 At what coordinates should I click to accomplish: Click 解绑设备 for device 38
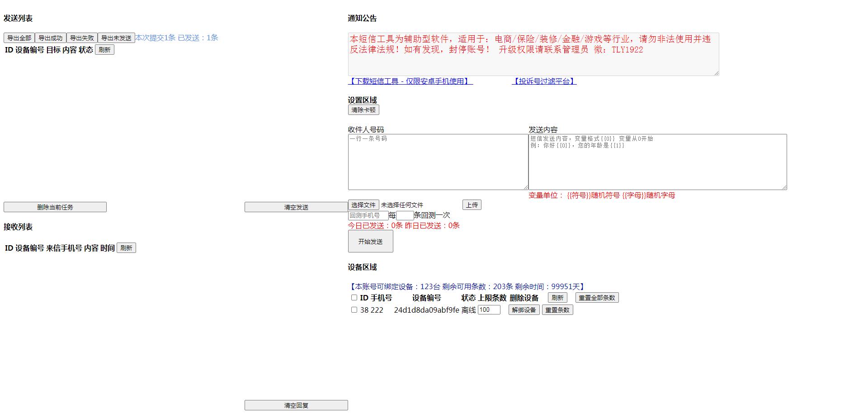tap(524, 310)
